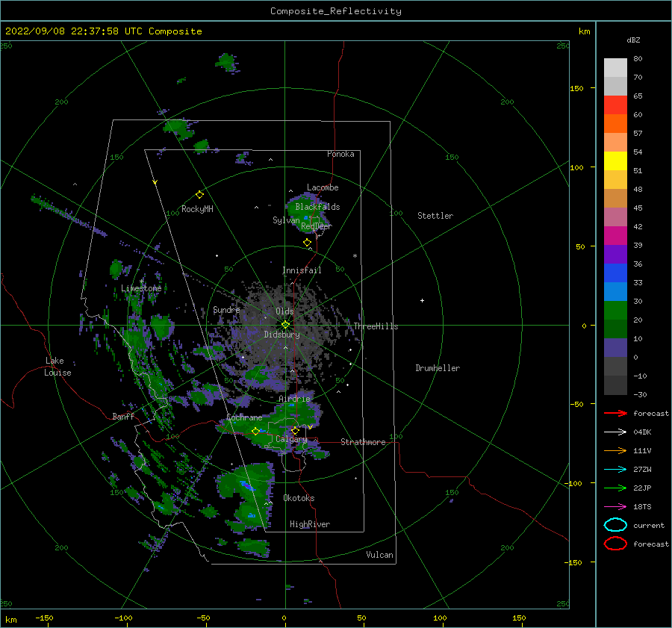Screen dimensions: 672x628
Task: Click the white 04DK arrow in legend
Action: pos(615,432)
